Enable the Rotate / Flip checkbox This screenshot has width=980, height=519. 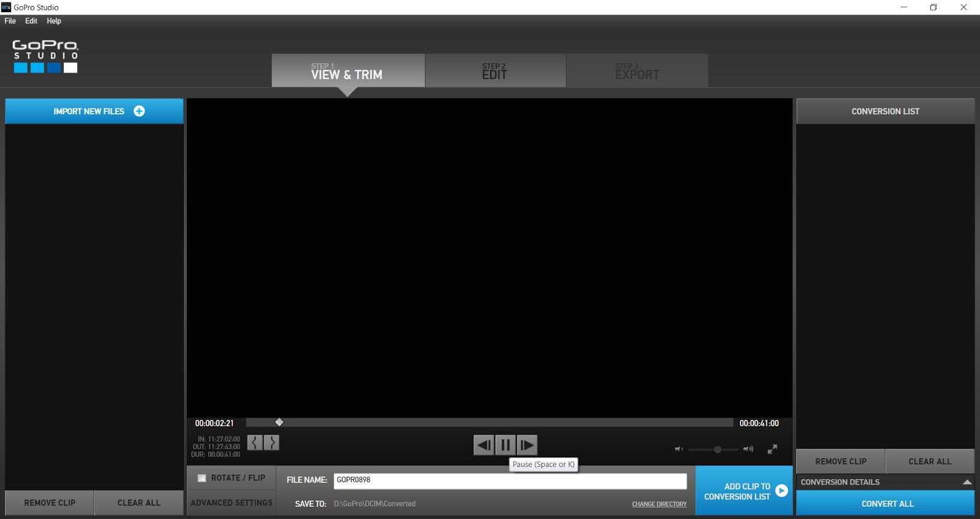click(202, 478)
